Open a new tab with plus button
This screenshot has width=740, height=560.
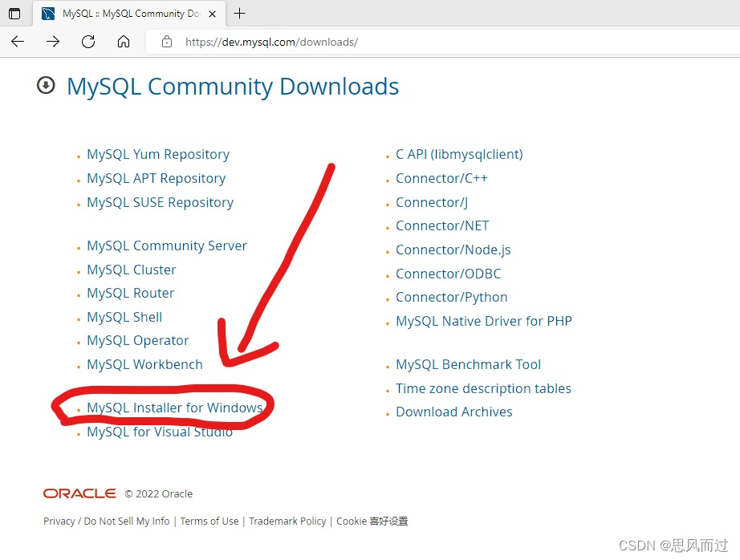click(x=240, y=14)
